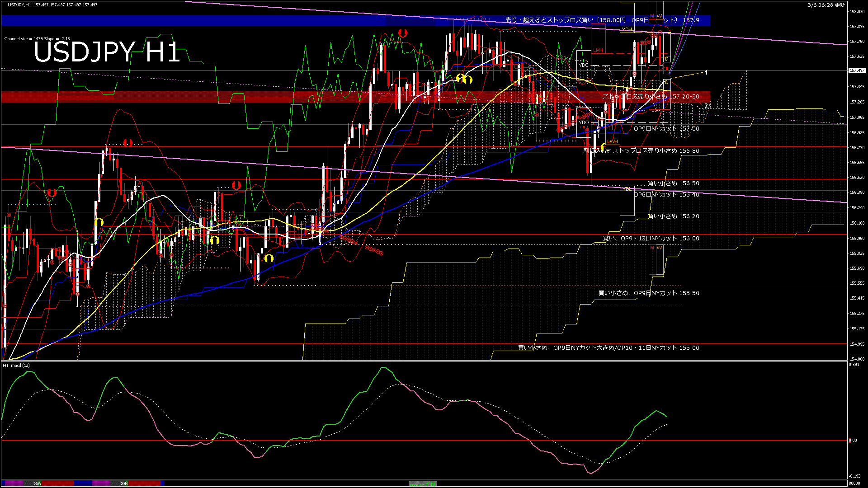Click the 3/6 date marker in the bottom bar

coord(124,483)
